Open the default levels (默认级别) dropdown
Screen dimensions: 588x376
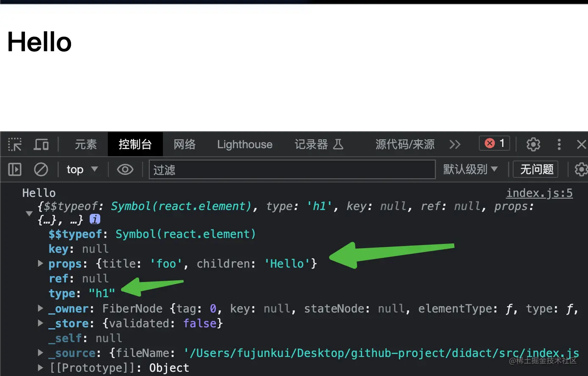(x=470, y=170)
